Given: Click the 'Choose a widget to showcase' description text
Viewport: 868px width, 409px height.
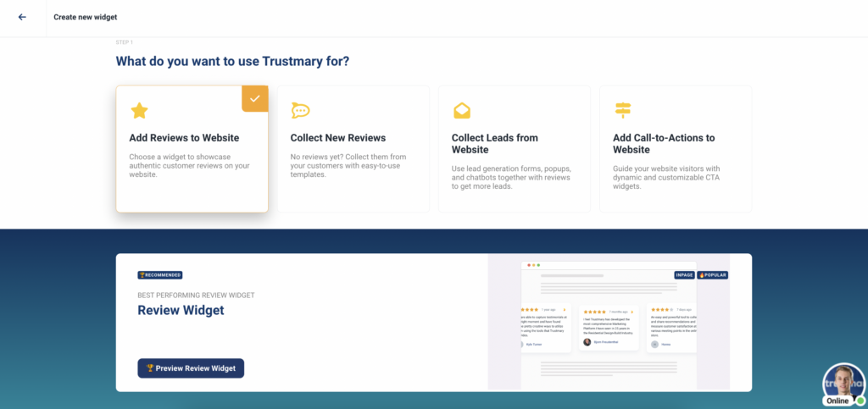Looking at the screenshot, I should pyautogui.click(x=187, y=165).
